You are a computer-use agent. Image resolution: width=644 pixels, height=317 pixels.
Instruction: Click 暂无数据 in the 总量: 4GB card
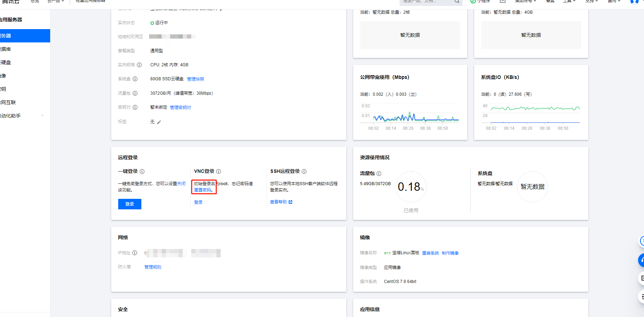pyautogui.click(x=531, y=35)
